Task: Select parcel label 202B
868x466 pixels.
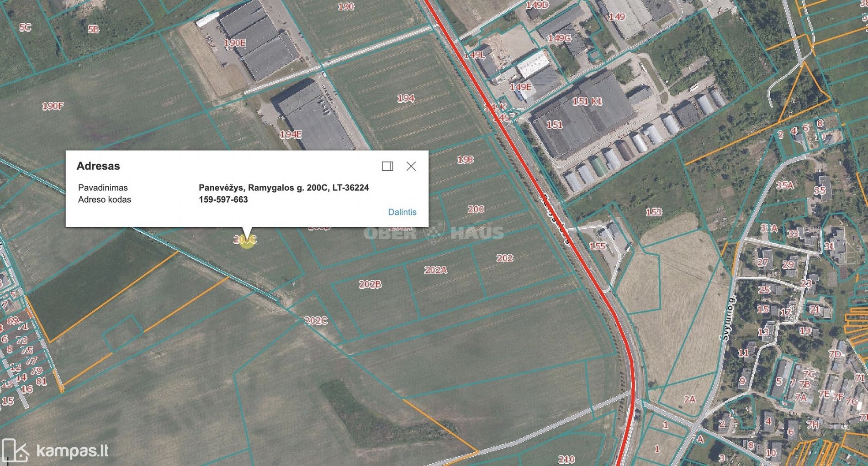Action: click(x=370, y=284)
